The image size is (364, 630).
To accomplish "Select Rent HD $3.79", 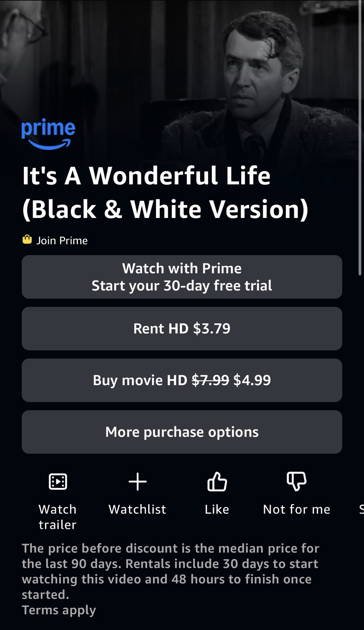I will coord(182,329).
